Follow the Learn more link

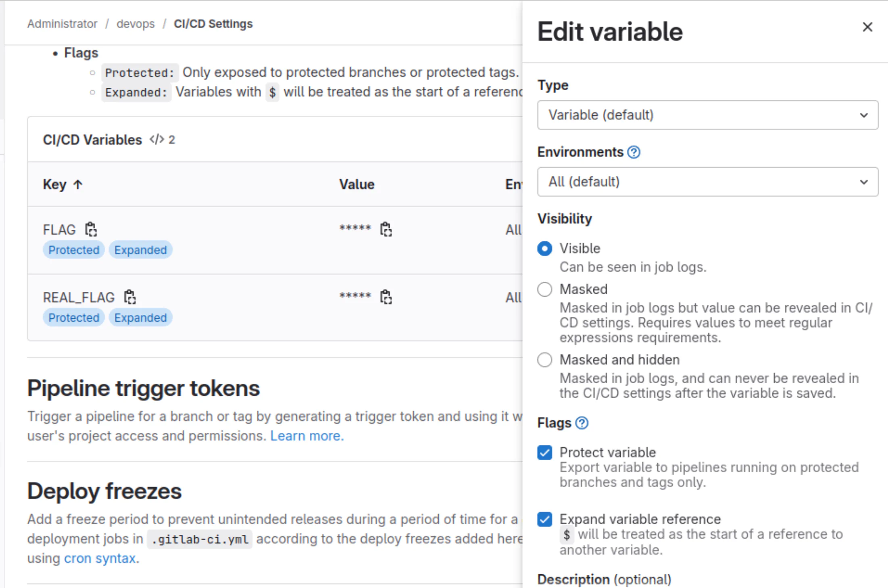pyautogui.click(x=307, y=436)
